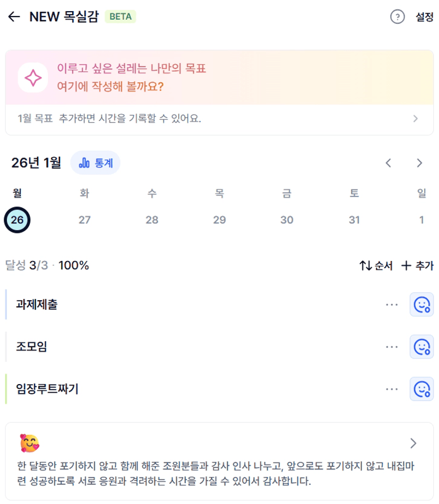Open more options for 임장루트짜기
439x504 pixels.
tap(392, 389)
